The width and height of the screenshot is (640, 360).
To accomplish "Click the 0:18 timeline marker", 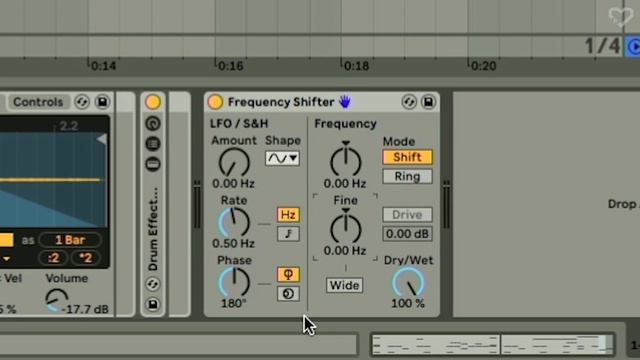I will click(x=356, y=66).
